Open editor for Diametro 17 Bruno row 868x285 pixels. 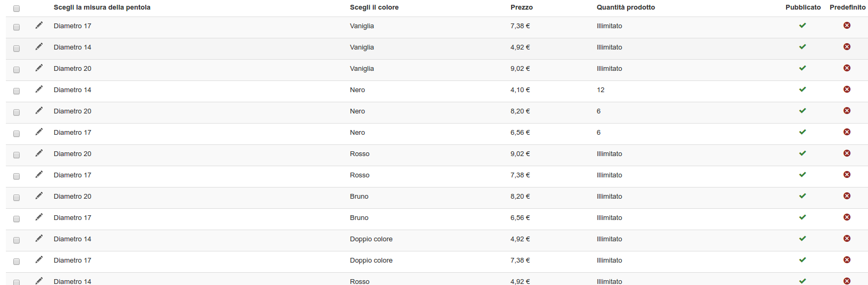point(39,217)
